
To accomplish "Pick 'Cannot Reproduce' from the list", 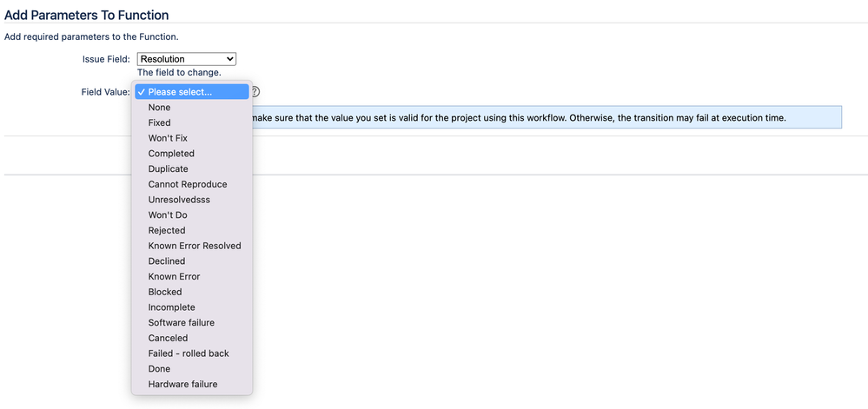I will tap(191, 184).
